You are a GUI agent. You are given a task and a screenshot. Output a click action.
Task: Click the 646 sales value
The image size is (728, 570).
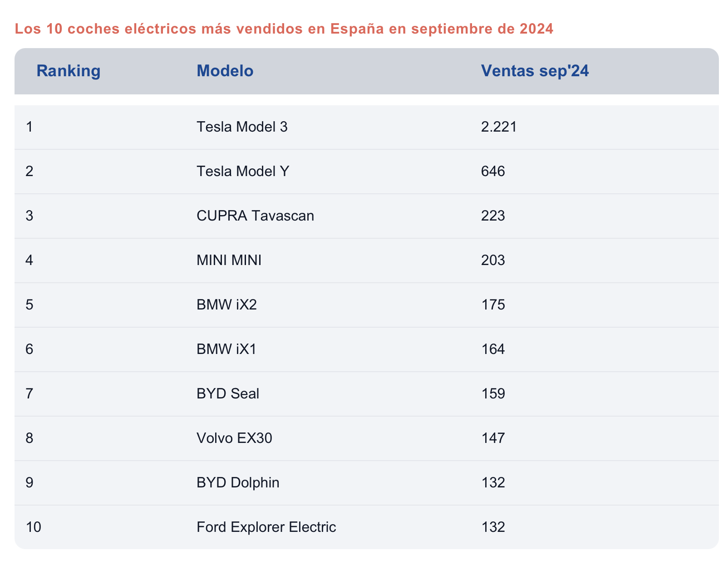point(493,172)
